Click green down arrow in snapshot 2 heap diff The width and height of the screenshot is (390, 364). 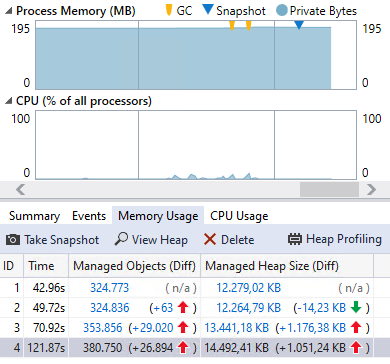[x=356, y=307]
